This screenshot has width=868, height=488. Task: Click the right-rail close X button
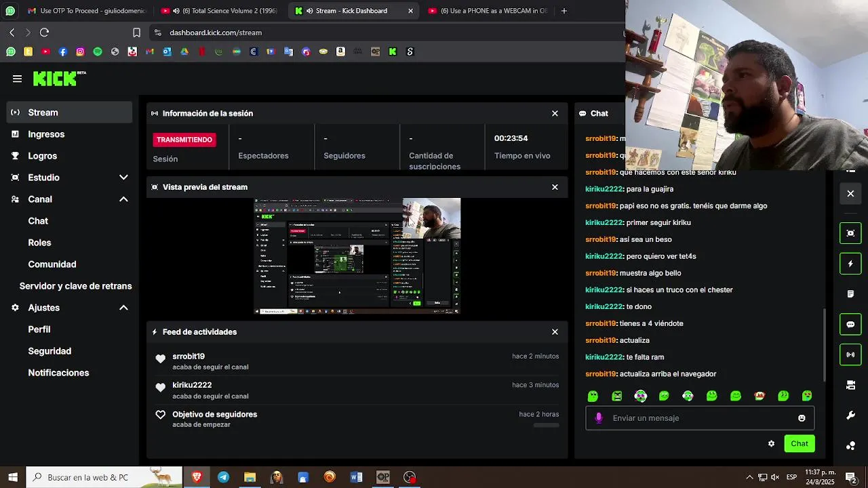tap(850, 194)
